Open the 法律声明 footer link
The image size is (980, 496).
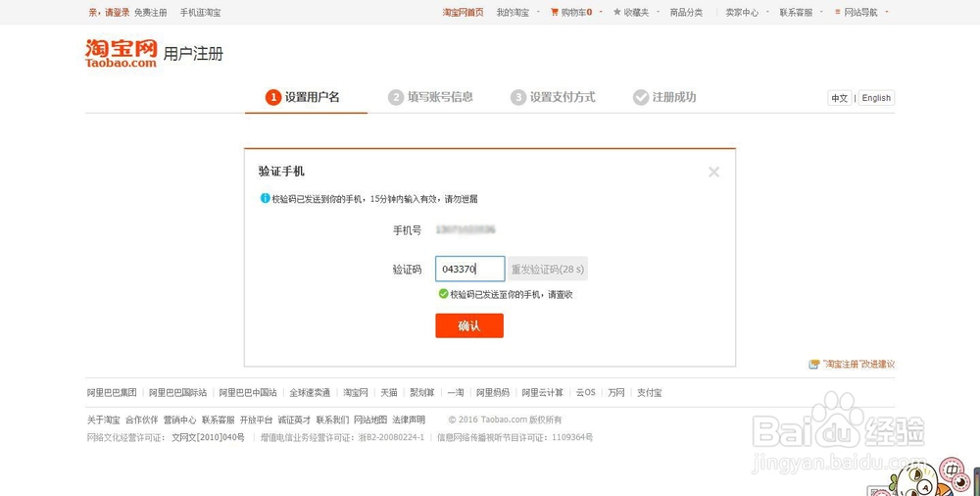pyautogui.click(x=409, y=420)
